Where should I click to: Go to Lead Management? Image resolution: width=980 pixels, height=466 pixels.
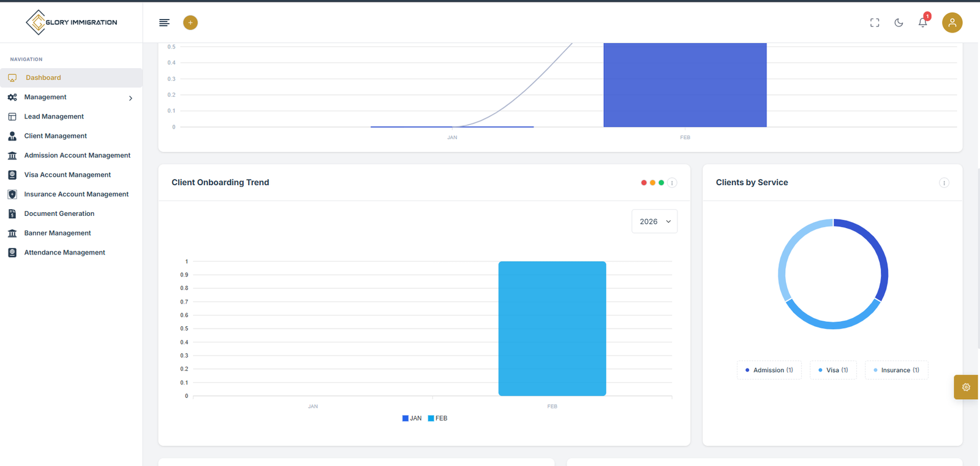tap(54, 116)
